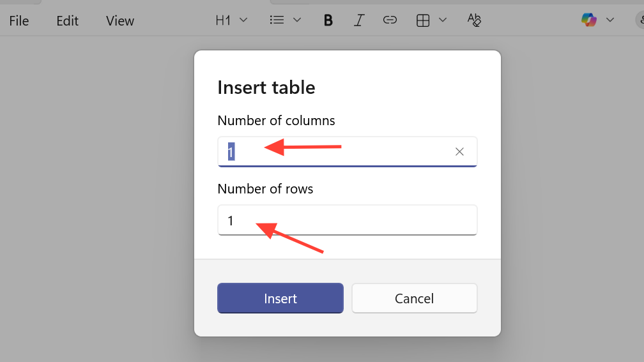Screen dimensions: 644x362
Task: Expand the list options dropdown arrow
Action: (x=297, y=20)
